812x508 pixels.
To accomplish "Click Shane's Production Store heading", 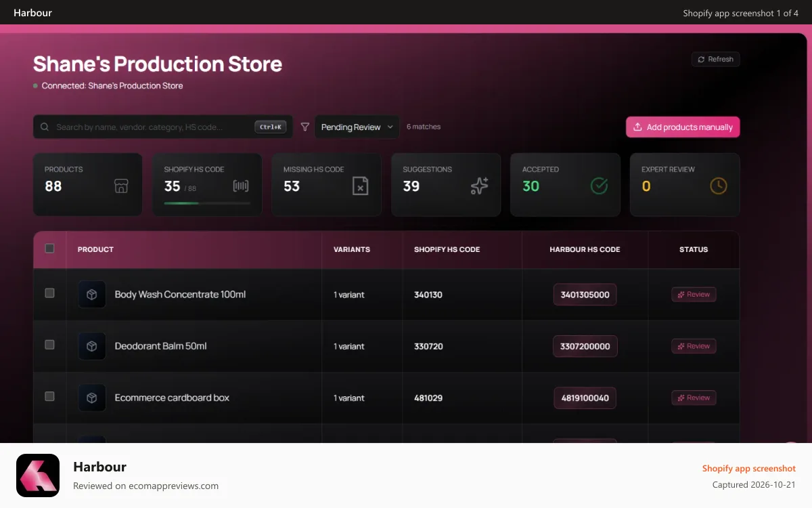I will [158, 64].
